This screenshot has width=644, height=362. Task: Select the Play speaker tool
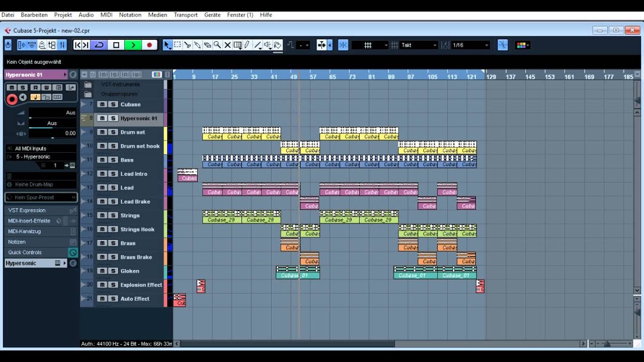[268, 45]
